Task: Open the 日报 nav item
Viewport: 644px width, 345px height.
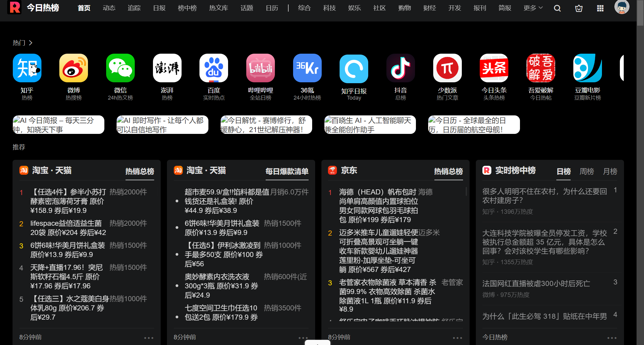Action: click(x=159, y=8)
